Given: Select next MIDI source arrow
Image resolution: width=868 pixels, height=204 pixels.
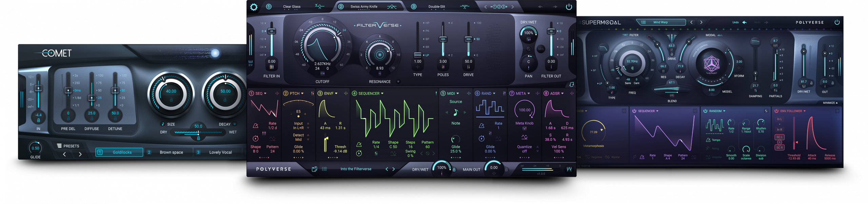Looking at the screenshot, I should click(465, 112).
